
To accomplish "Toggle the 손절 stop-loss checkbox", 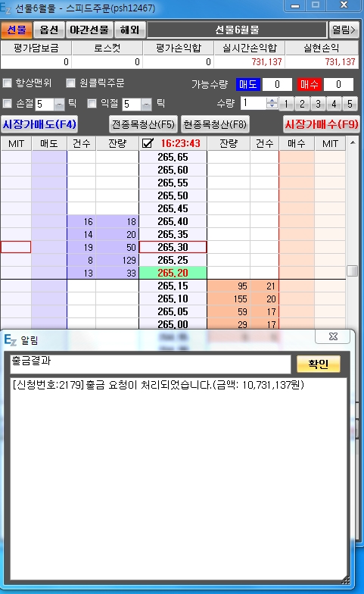I will [x=8, y=103].
